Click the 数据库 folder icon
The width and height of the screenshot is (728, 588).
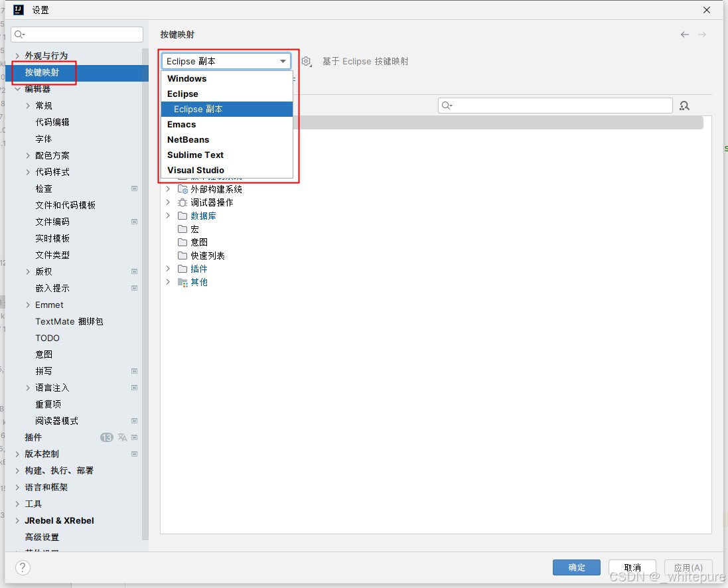point(182,216)
